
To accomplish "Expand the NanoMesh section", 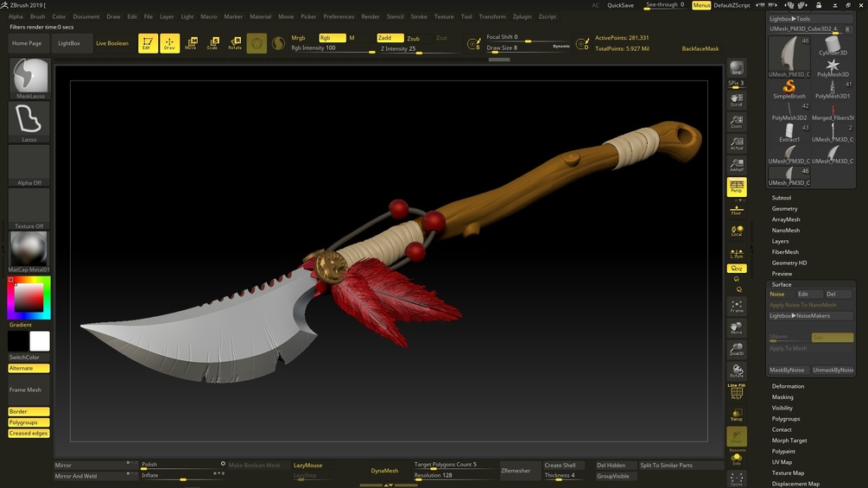I will point(785,230).
